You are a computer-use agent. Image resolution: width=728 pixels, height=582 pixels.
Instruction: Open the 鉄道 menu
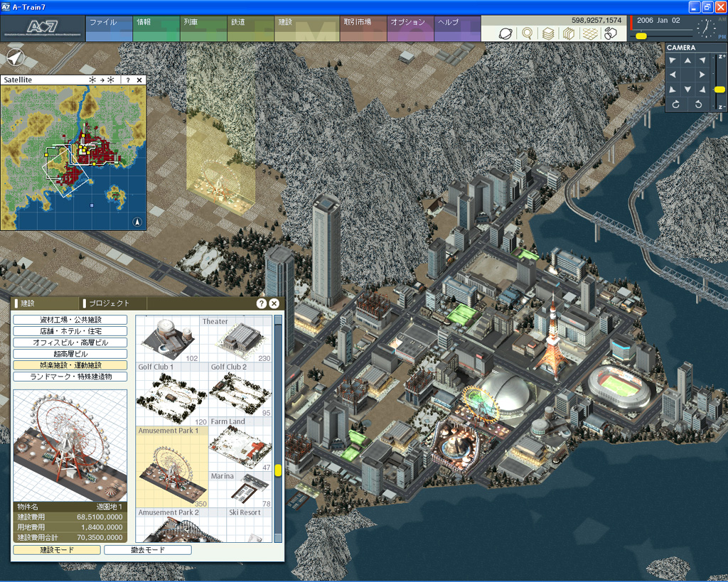[251, 28]
